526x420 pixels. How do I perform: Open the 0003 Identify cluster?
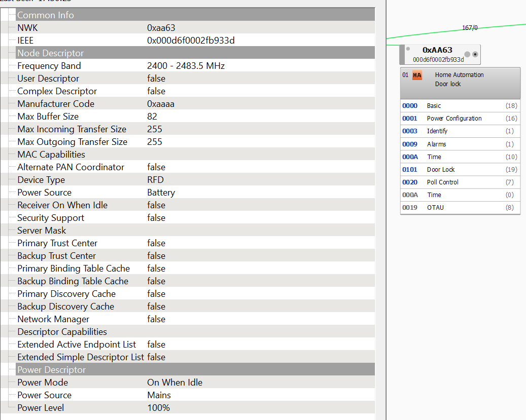[460, 131]
